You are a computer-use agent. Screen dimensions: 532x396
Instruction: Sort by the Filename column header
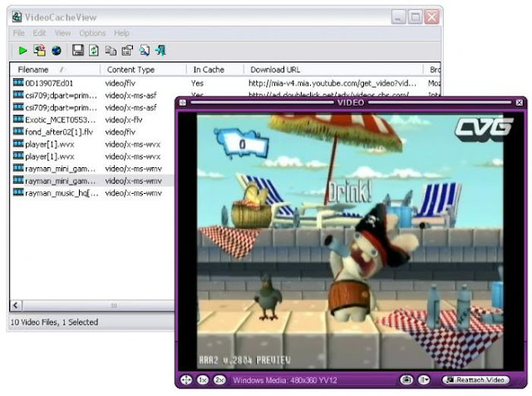pyautogui.click(x=56, y=70)
